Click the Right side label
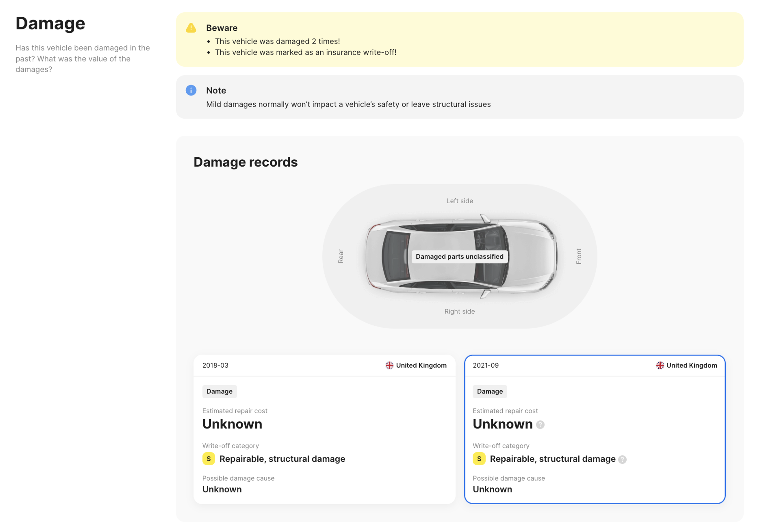Screen dimensions: 759x532 click(x=460, y=311)
